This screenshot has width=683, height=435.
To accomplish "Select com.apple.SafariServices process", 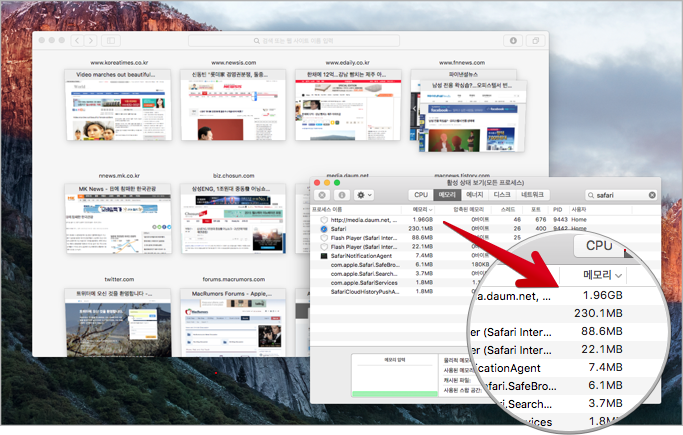I will [364, 283].
